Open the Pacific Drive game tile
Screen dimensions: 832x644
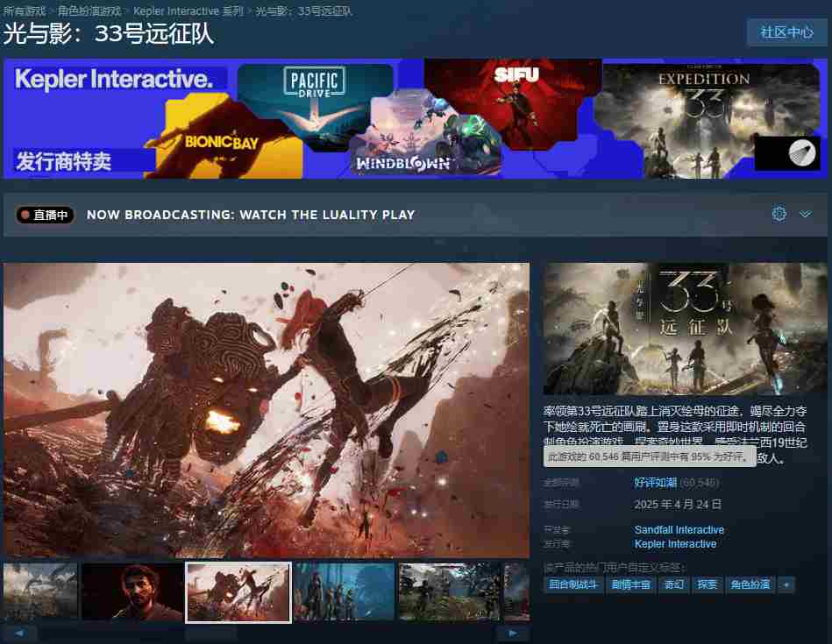(315, 106)
